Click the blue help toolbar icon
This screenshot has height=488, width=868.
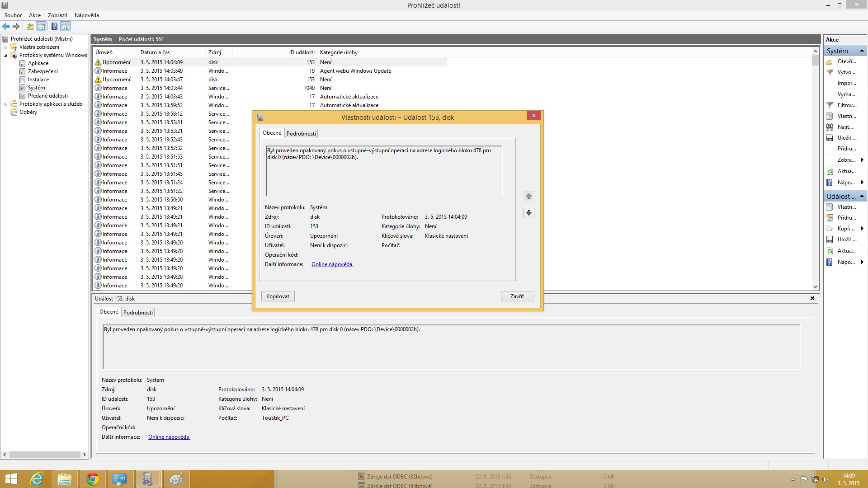tap(54, 27)
